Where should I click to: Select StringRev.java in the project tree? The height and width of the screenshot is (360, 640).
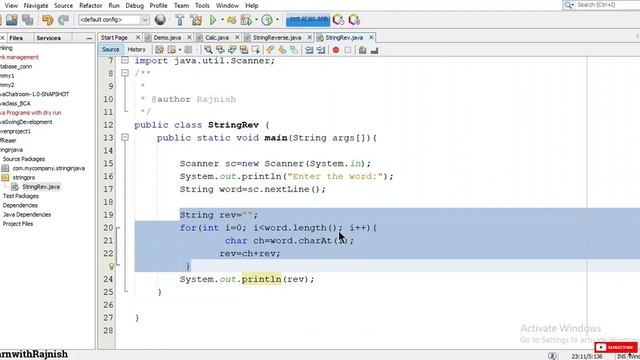pos(41,187)
